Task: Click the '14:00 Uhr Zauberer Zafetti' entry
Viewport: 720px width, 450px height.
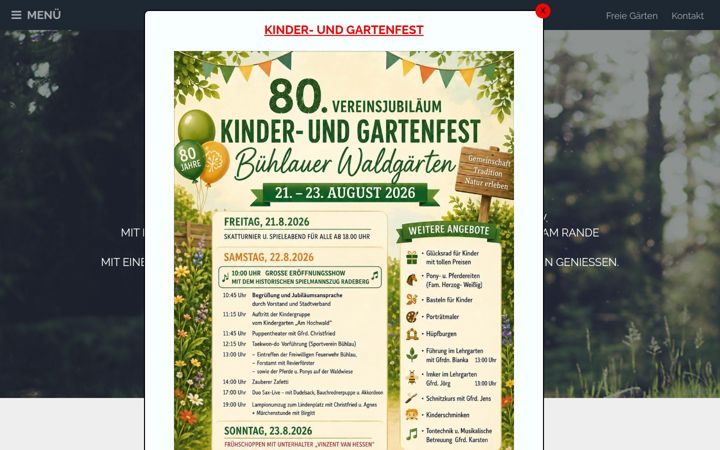Action: coord(256,382)
